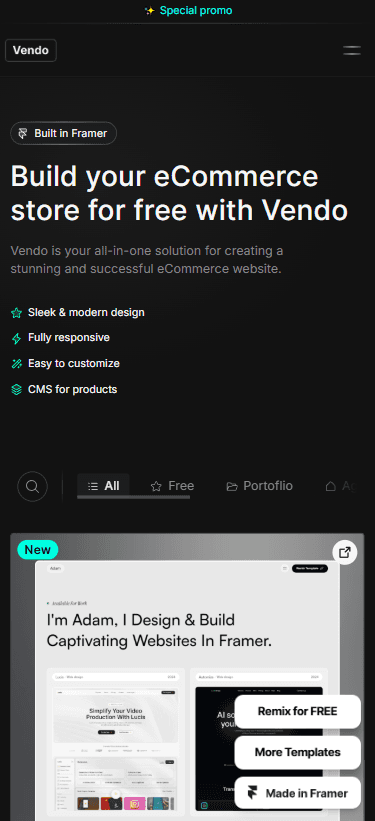Click the search magnifier icon
Viewport: 375px width, 821px height.
point(32,486)
